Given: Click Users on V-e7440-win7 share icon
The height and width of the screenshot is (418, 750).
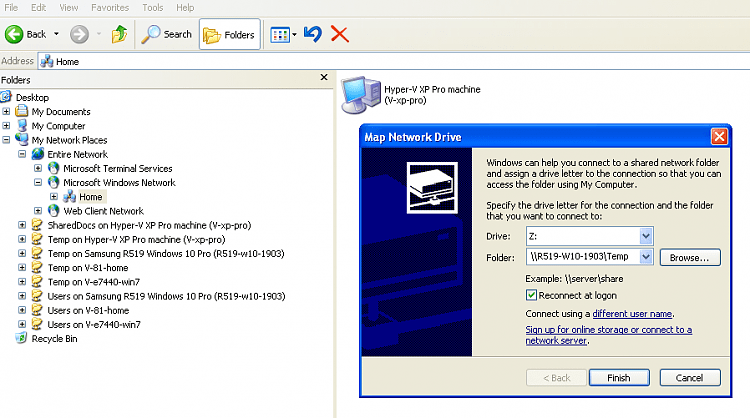Looking at the screenshot, I should click(x=37, y=324).
